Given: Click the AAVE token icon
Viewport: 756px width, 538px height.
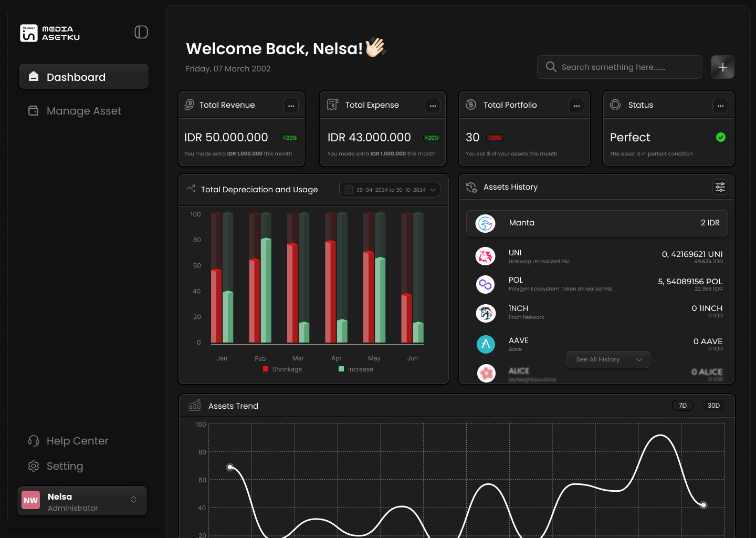Looking at the screenshot, I should tap(486, 345).
